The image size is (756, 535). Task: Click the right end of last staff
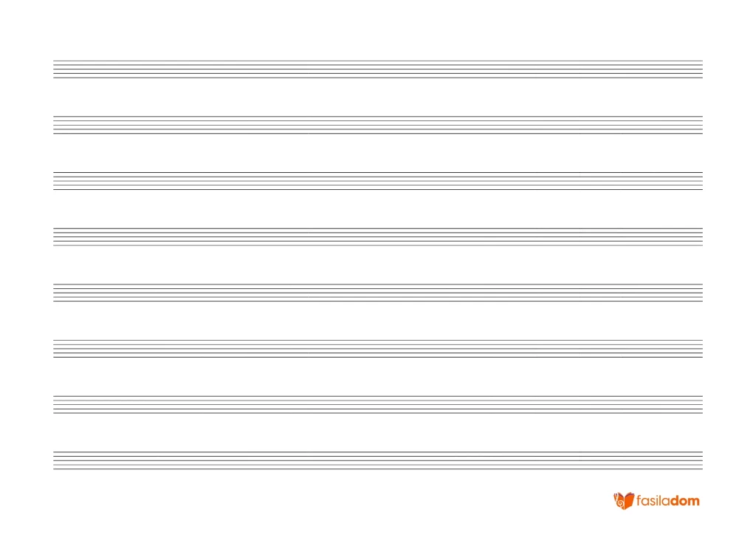tap(701, 460)
